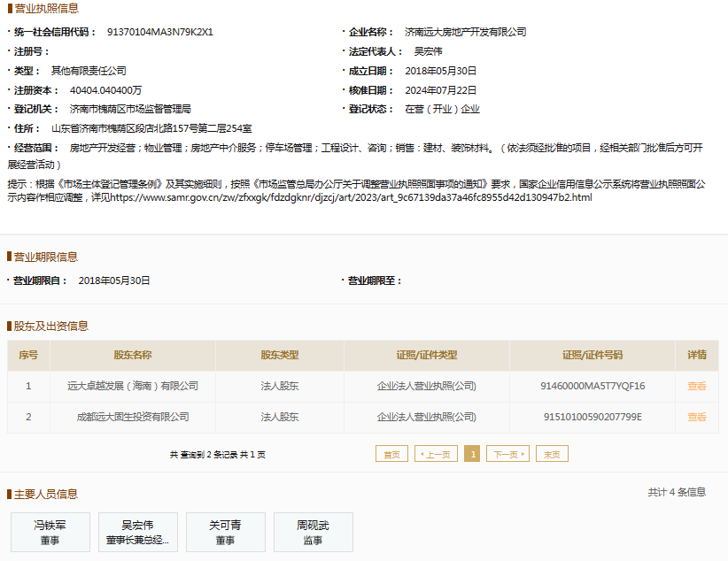This screenshot has height=561, width=728.
Task: Select the 关可青 director card
Action: point(225,532)
